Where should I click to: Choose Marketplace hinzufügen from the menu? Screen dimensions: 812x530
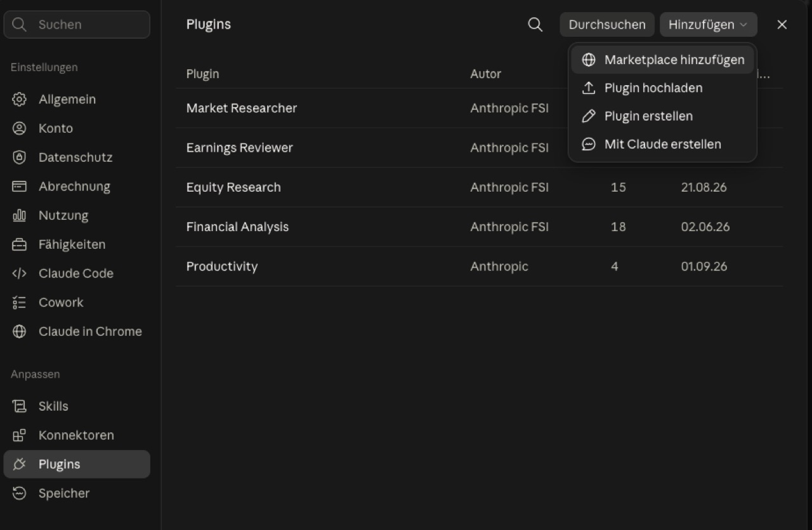tap(662, 60)
